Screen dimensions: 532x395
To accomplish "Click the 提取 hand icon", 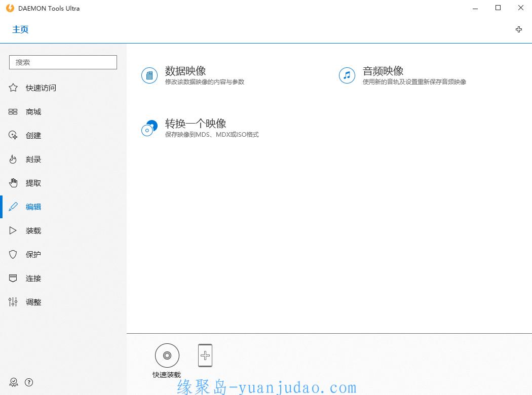I will pos(13,183).
